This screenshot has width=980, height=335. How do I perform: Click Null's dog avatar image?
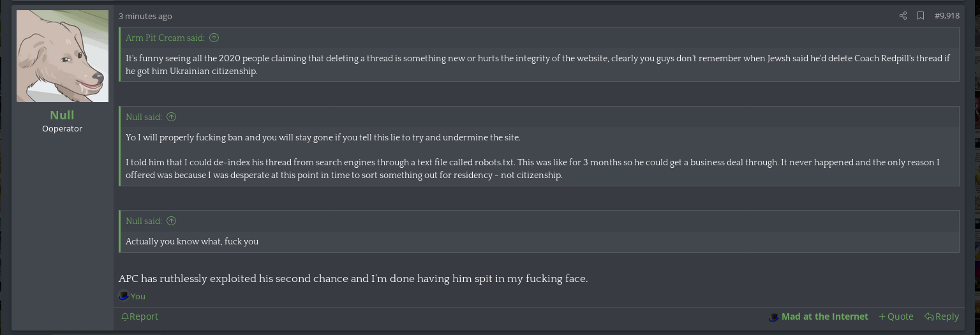click(63, 56)
